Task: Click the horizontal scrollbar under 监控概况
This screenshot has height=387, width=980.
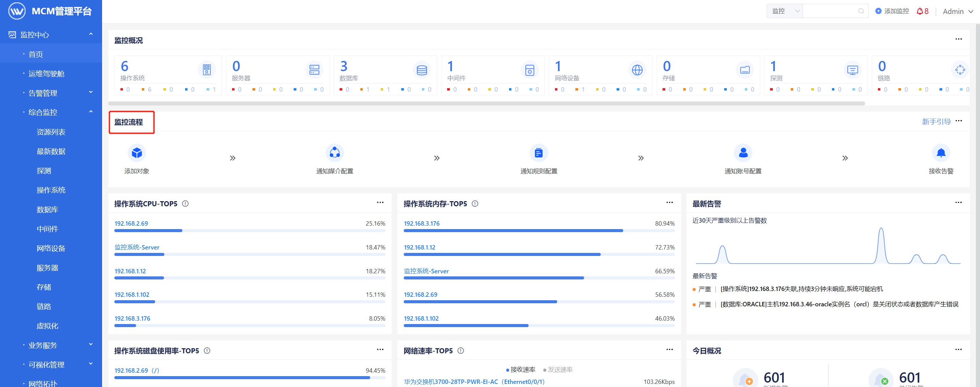Action: pos(486,103)
